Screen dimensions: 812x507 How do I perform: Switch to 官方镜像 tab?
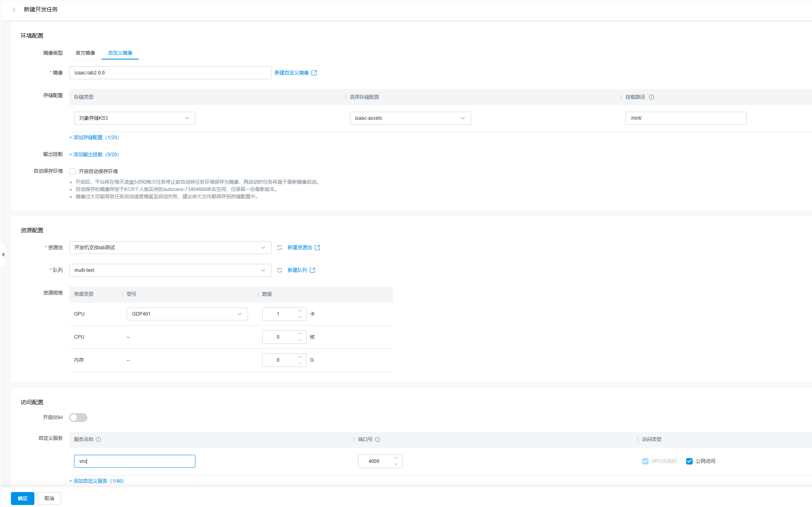tap(85, 53)
